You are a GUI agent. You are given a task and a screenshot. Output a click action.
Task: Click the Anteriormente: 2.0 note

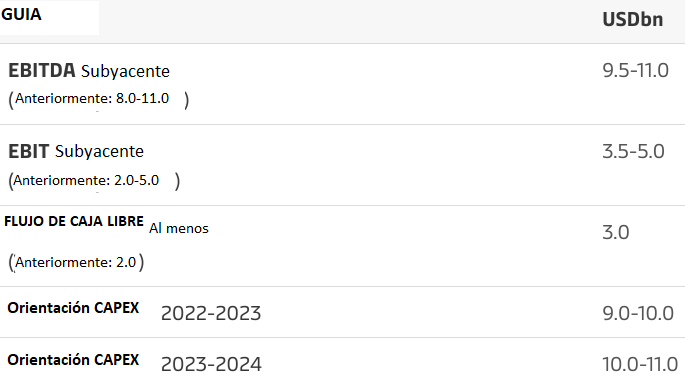point(76,262)
